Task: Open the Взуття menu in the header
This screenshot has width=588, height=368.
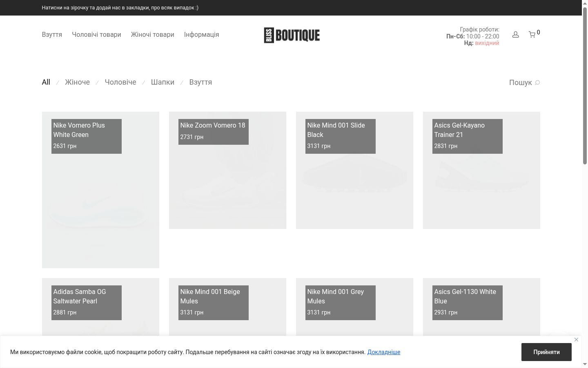Action: point(52,35)
